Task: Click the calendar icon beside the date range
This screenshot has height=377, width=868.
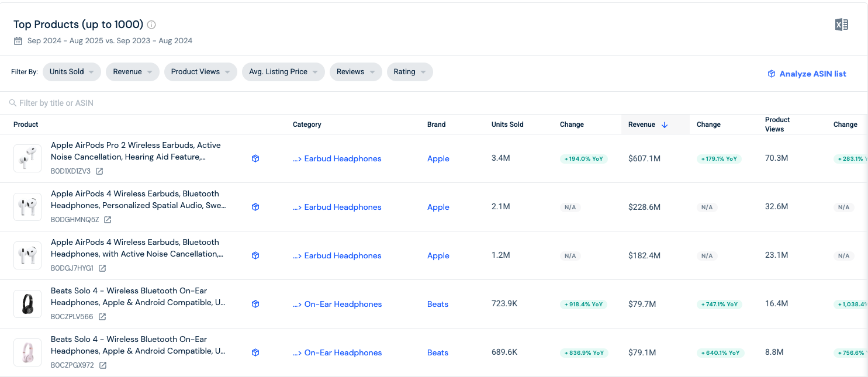Action: [18, 41]
